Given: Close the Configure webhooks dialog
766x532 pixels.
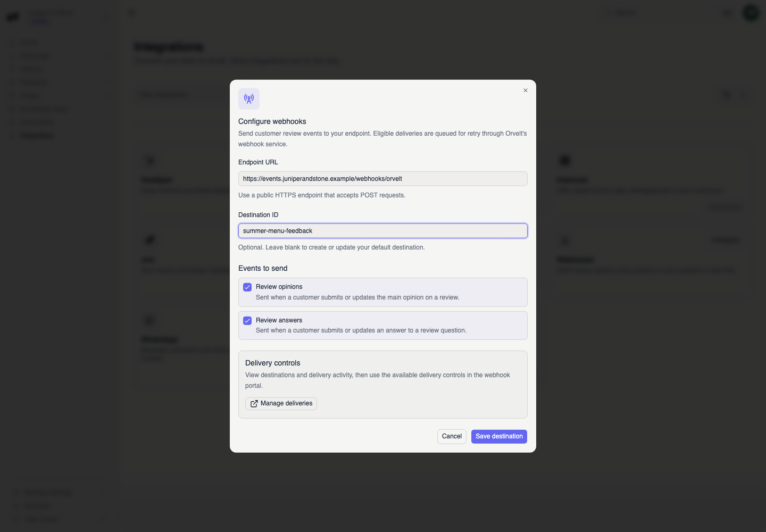Looking at the screenshot, I should pos(526,90).
